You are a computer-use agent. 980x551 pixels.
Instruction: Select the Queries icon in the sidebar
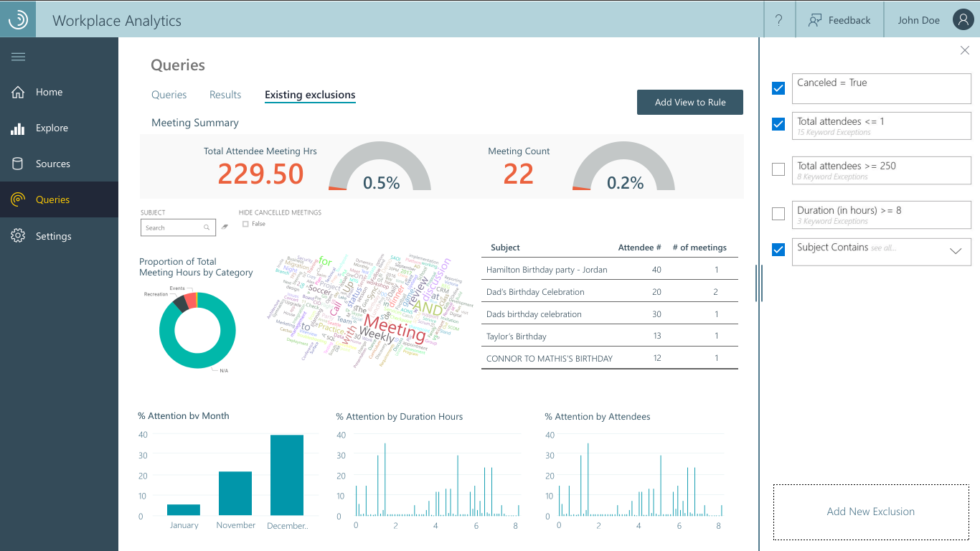[x=17, y=199]
